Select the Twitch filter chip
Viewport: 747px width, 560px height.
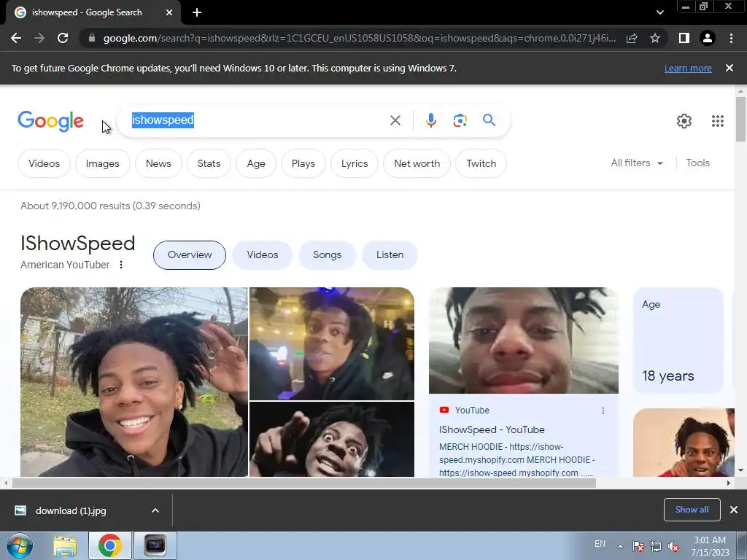[481, 163]
